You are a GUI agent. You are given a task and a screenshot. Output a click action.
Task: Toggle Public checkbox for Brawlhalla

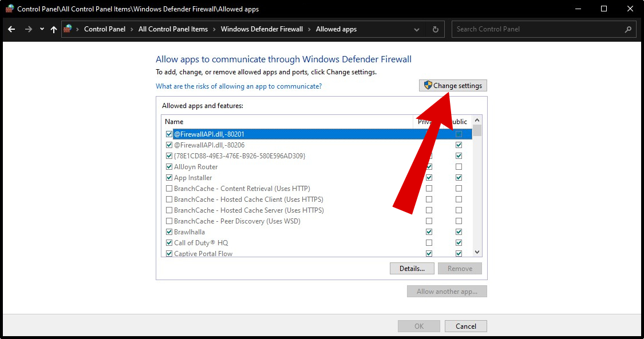pos(459,232)
